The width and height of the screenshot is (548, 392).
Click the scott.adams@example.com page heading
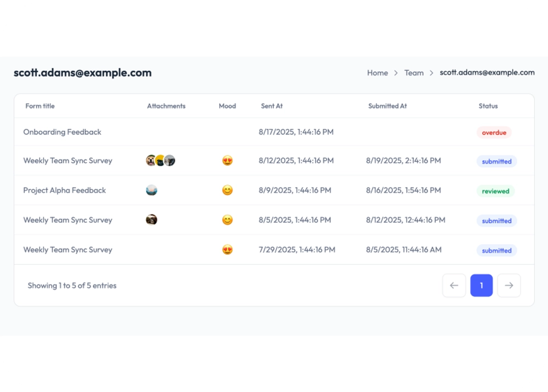(83, 72)
